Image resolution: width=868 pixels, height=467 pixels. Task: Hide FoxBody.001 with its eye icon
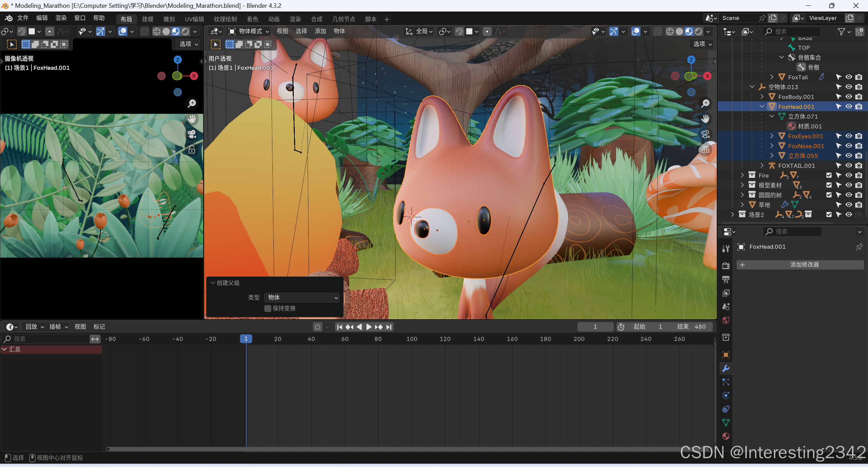849,97
